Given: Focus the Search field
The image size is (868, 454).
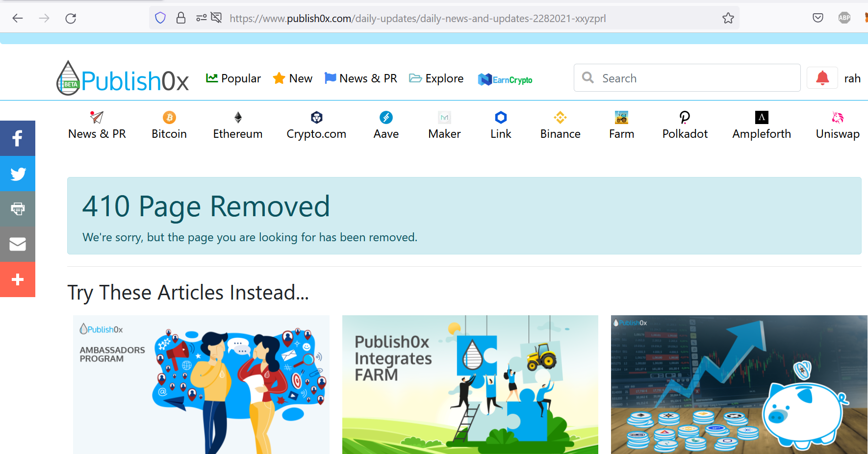Looking at the screenshot, I should [x=687, y=78].
